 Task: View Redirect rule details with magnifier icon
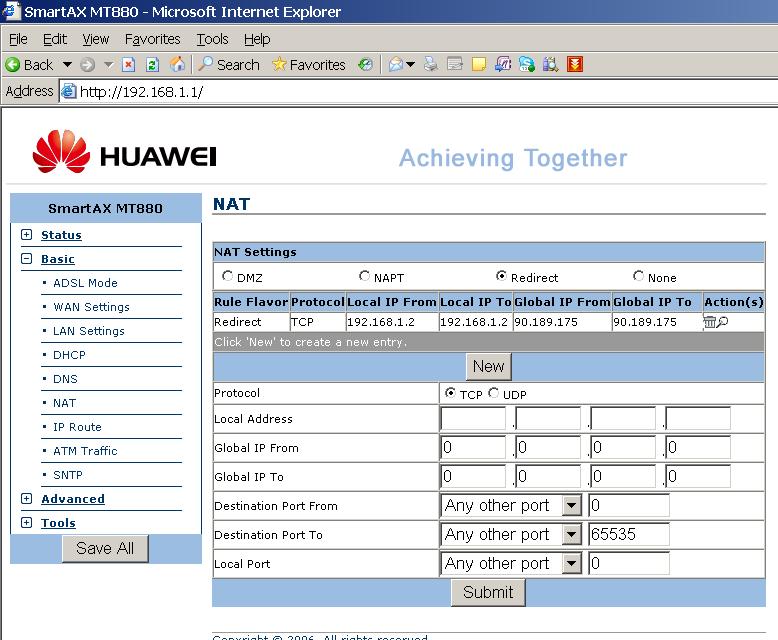(x=722, y=322)
